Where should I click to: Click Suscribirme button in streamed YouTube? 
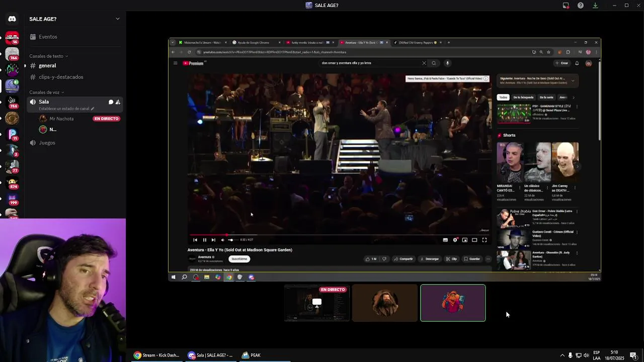(239, 259)
